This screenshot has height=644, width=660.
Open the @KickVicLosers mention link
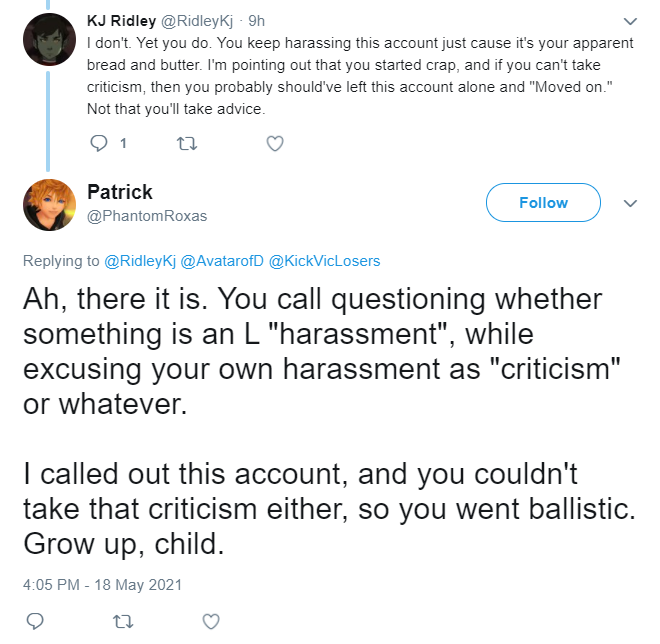click(324, 261)
